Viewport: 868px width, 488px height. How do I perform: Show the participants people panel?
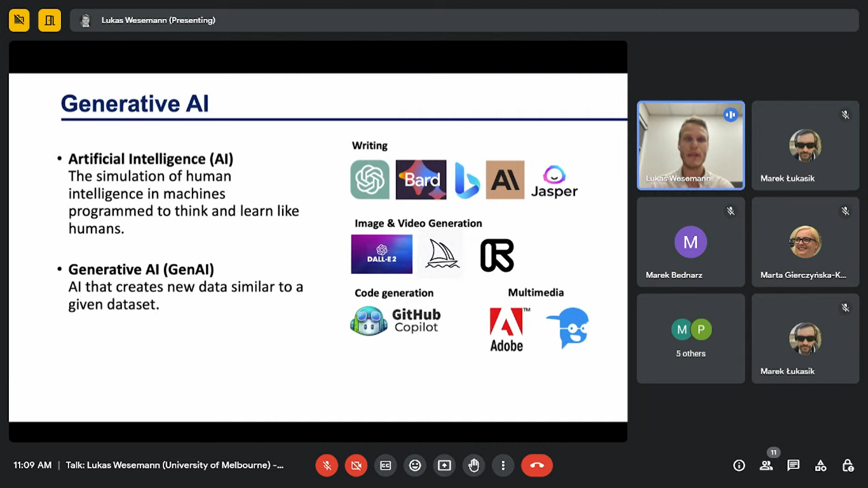pos(766,466)
